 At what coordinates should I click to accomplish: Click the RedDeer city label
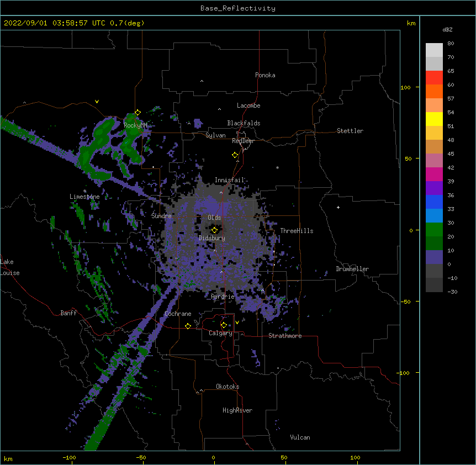[x=243, y=141]
